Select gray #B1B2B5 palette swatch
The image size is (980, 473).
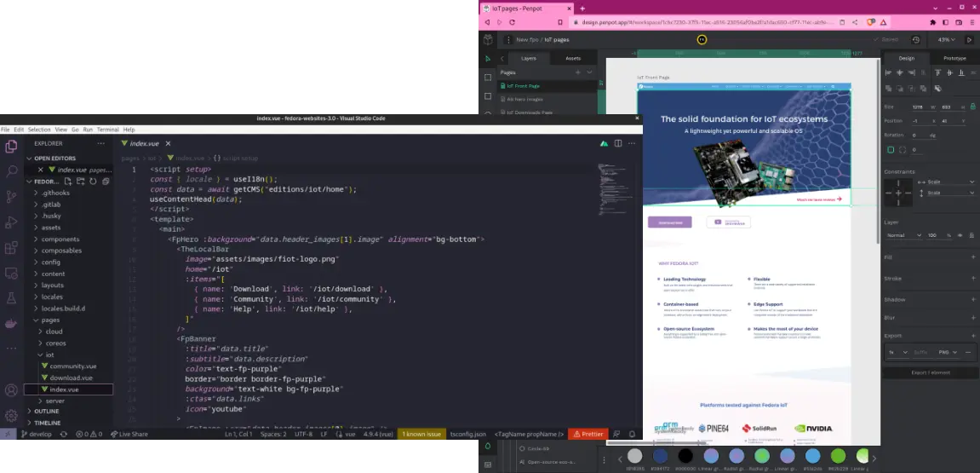634,456
